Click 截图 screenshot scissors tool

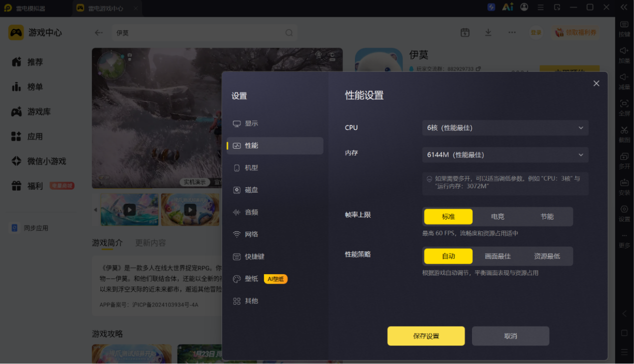pyautogui.click(x=624, y=134)
